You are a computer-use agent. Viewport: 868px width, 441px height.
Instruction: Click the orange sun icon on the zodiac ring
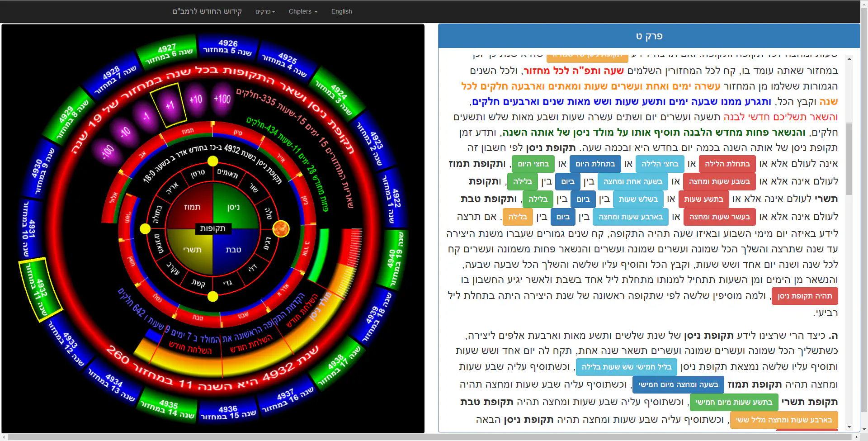[x=281, y=229]
